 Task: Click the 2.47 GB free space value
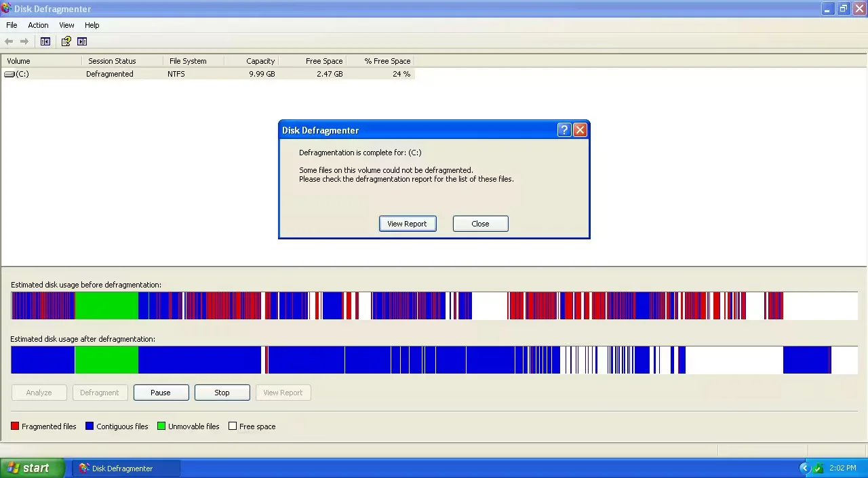(x=330, y=74)
